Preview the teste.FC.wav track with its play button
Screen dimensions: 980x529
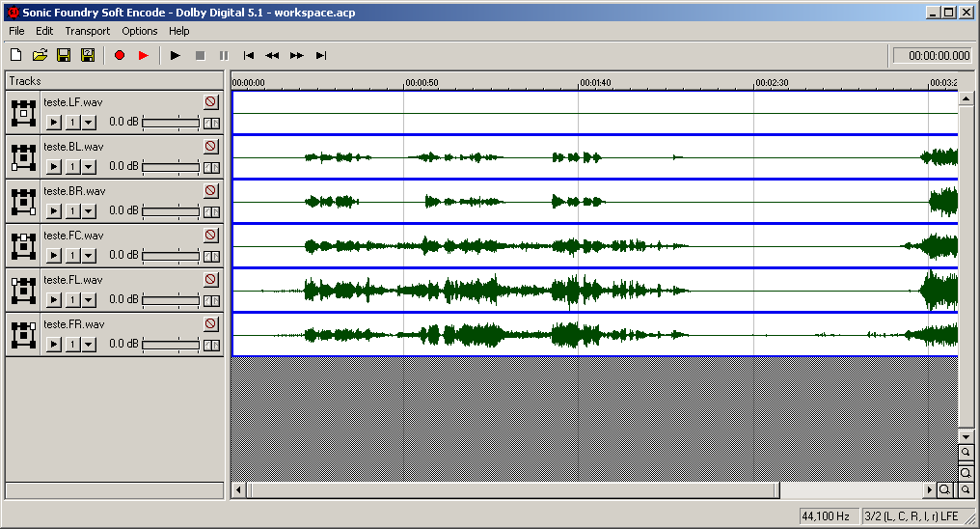[x=54, y=256]
